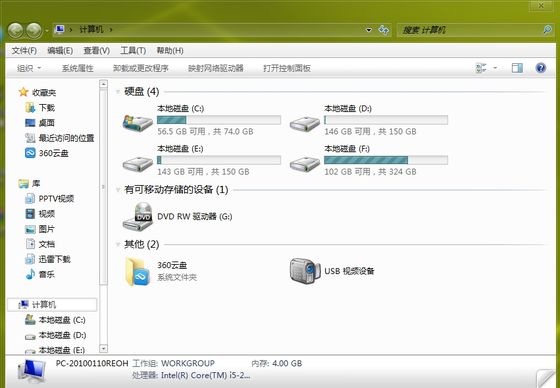This screenshot has width=560, height=388.
Task: Open the 查看(V) menu
Action: click(96, 51)
